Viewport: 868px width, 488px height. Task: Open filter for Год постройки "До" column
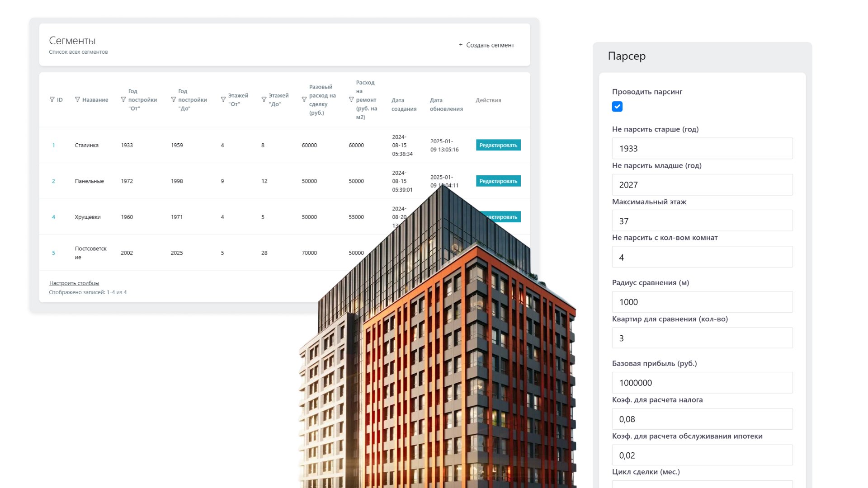tap(174, 99)
